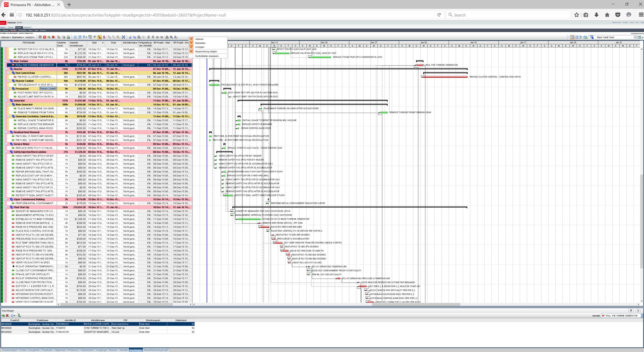Open the Codes tab
This screenshot has width=644, height=352.
(x=23, y=350)
